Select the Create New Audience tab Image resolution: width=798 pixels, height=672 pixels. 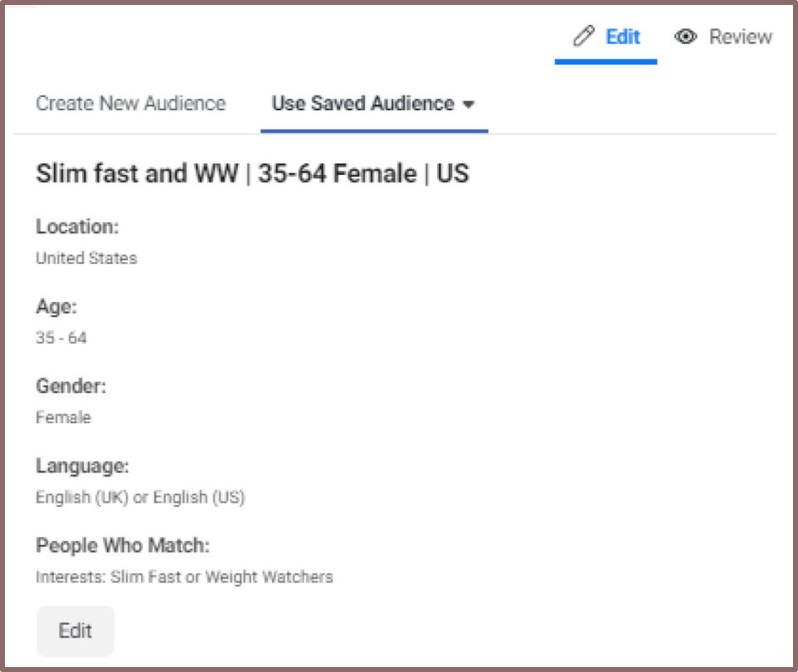131,104
